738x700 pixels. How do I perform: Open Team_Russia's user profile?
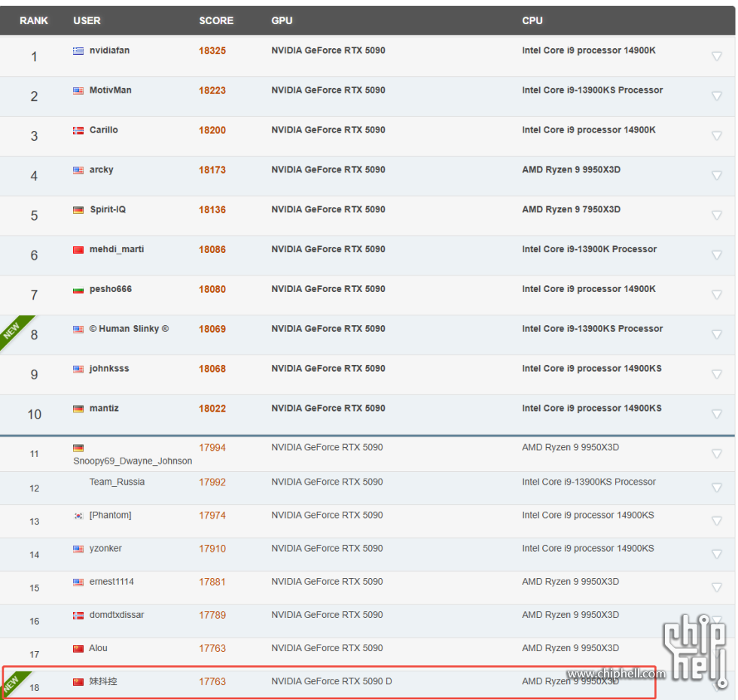(117, 482)
